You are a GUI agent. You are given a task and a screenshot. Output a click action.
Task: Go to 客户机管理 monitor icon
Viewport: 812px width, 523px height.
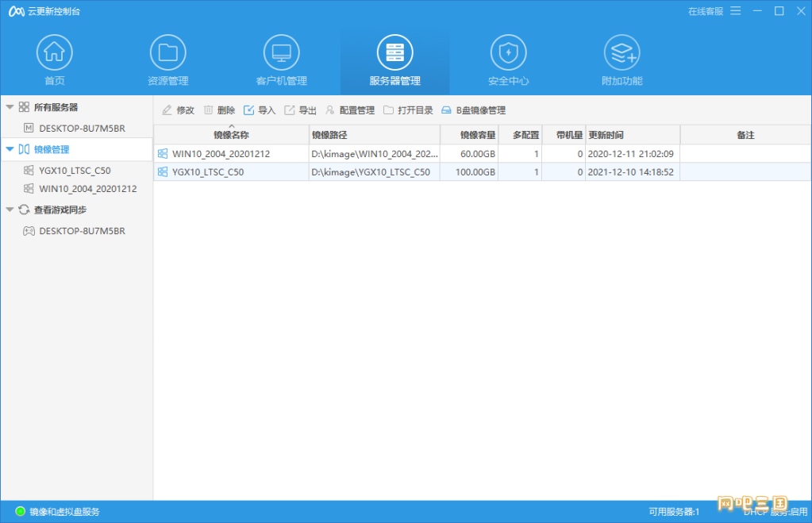point(281,53)
